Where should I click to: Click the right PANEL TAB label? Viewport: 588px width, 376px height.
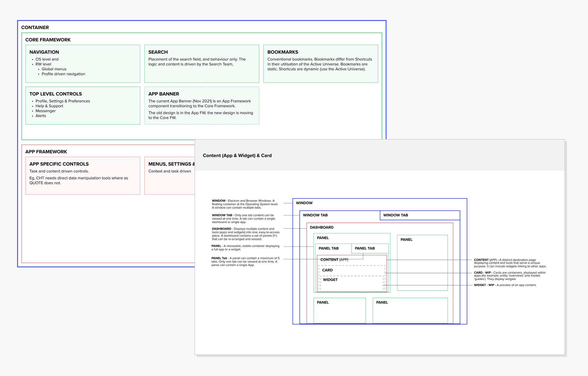click(365, 248)
